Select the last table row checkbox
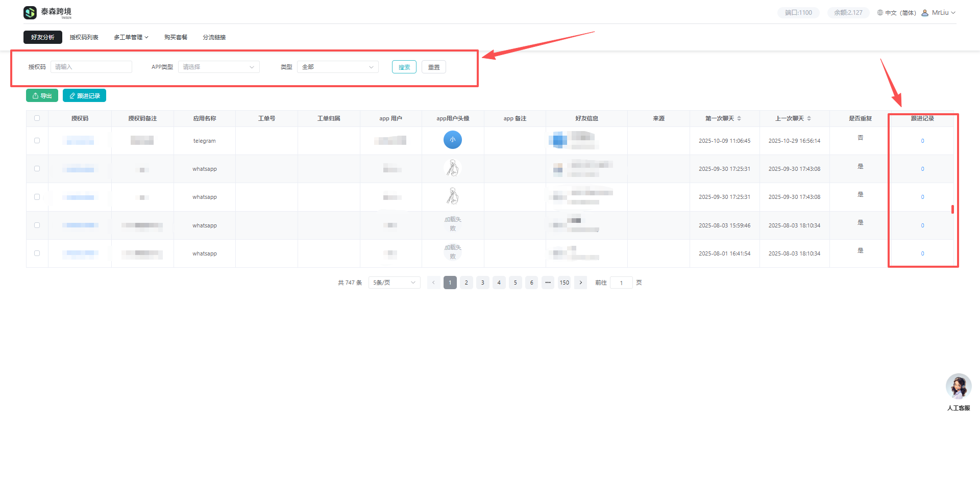 point(37,253)
